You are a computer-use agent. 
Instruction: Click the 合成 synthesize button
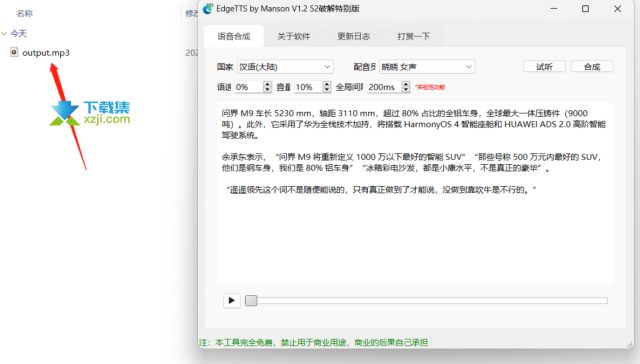pos(592,67)
